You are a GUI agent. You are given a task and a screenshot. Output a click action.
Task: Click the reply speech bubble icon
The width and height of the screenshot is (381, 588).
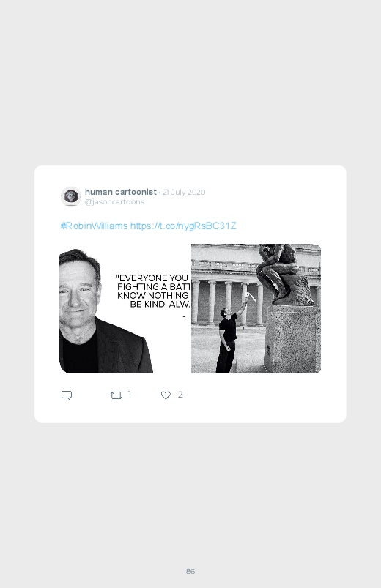67,395
